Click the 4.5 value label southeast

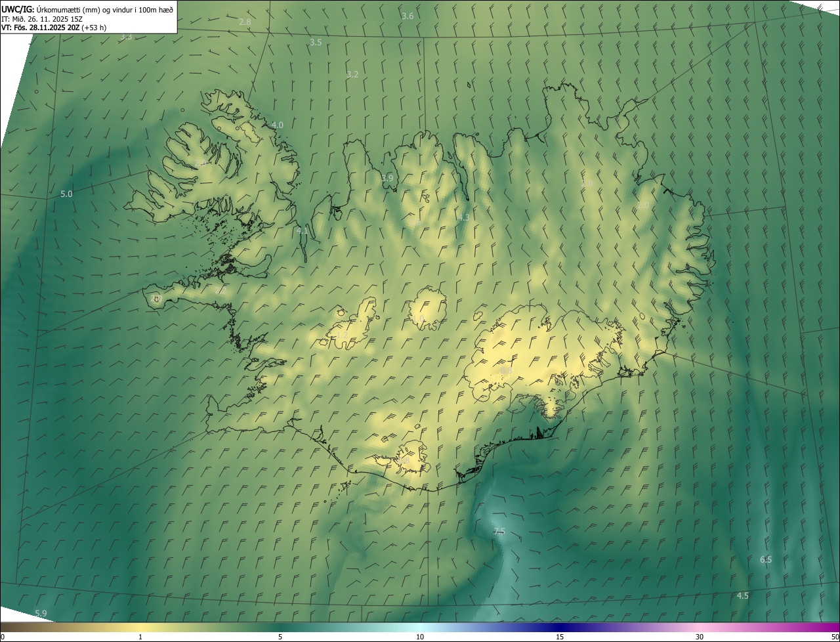click(x=742, y=595)
